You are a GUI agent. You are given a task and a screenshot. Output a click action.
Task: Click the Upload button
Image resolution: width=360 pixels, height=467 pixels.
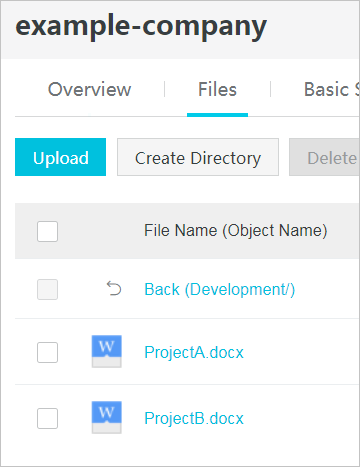click(x=60, y=157)
